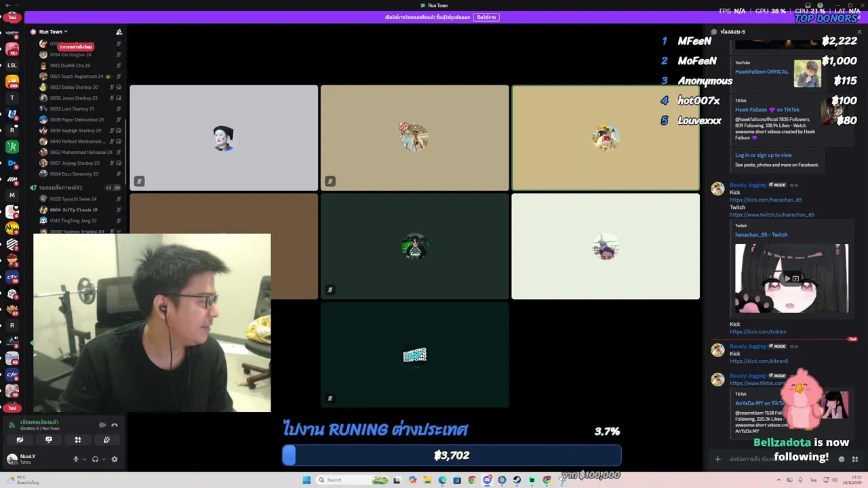
Task: Select voice member 0812 Dushik Cha 25
Action: click(79, 66)
